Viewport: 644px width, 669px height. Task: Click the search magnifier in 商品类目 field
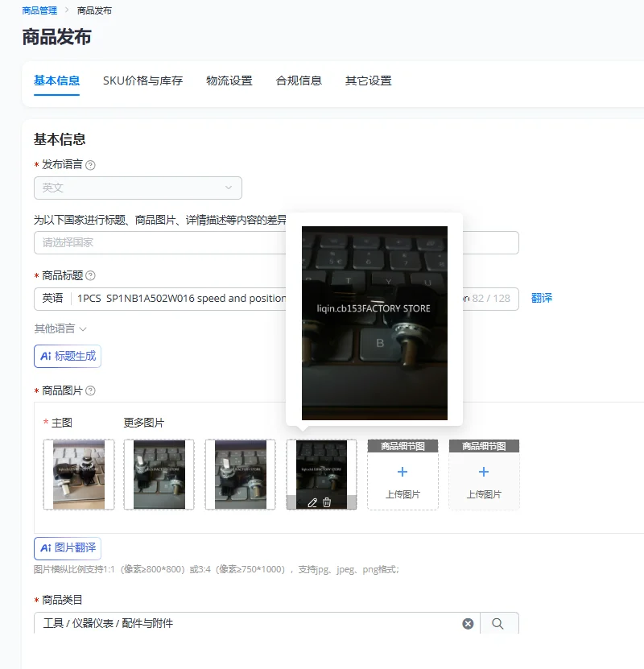[497, 624]
